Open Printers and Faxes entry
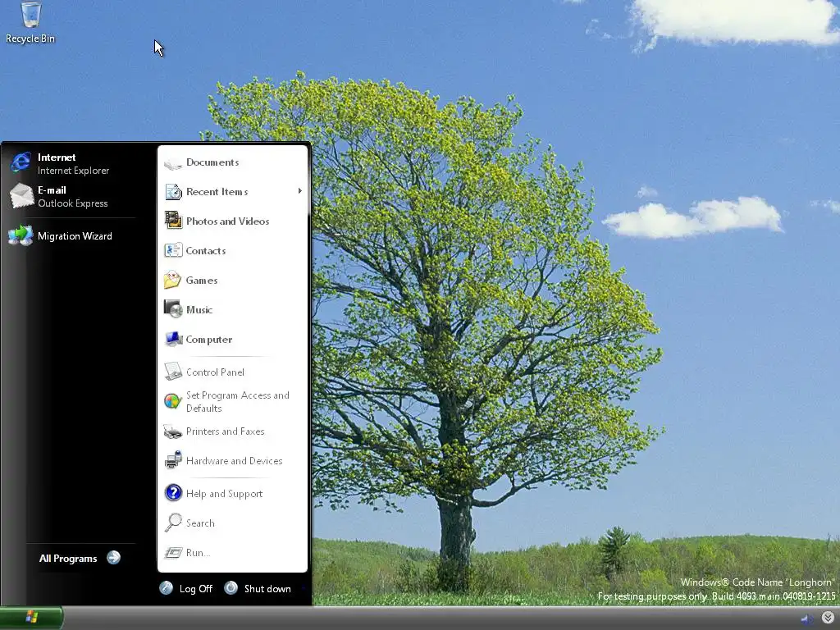Viewport: 840px width, 630px height. pyautogui.click(x=232, y=431)
